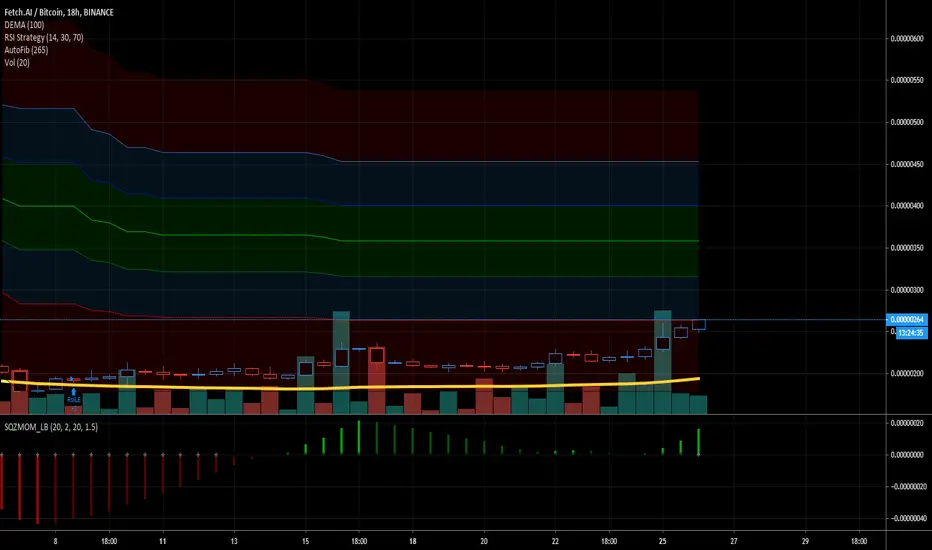Click price axis value 0.00000400
Viewport: 932px width, 550px height.
click(907, 206)
